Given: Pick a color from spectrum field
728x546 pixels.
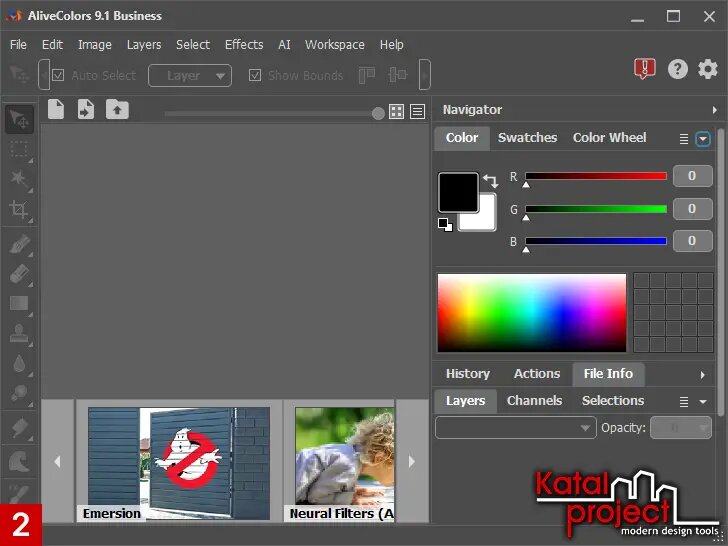Looking at the screenshot, I should [532, 313].
